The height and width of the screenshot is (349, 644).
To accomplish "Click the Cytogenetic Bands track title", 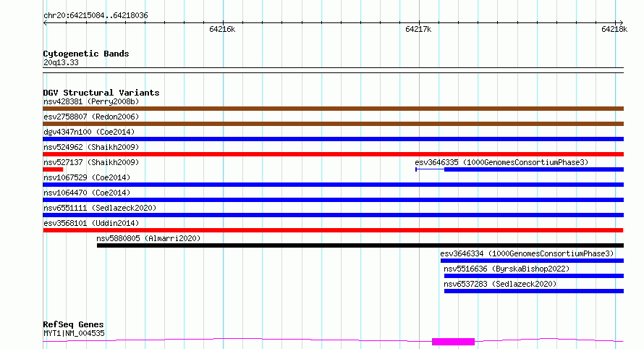I will [86, 54].
